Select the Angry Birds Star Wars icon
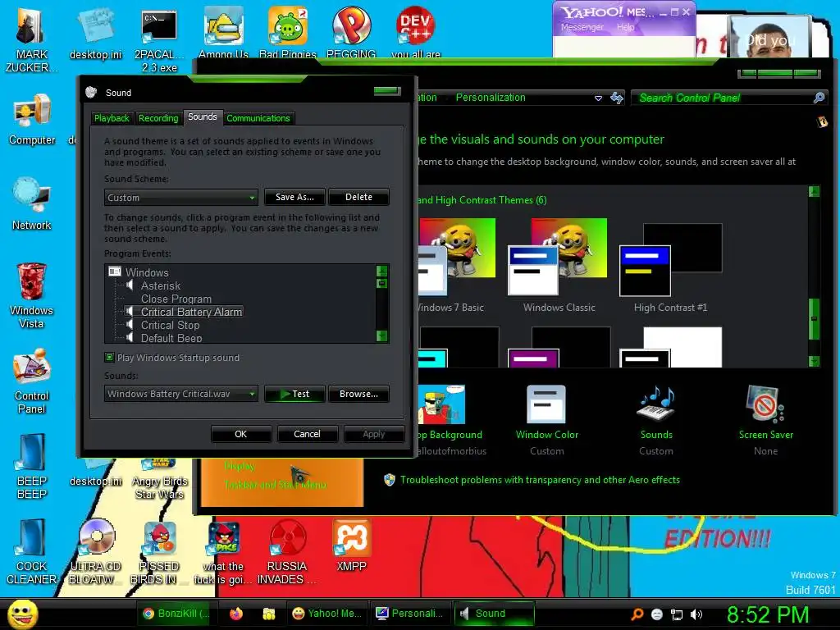840x630 pixels. [x=160, y=480]
